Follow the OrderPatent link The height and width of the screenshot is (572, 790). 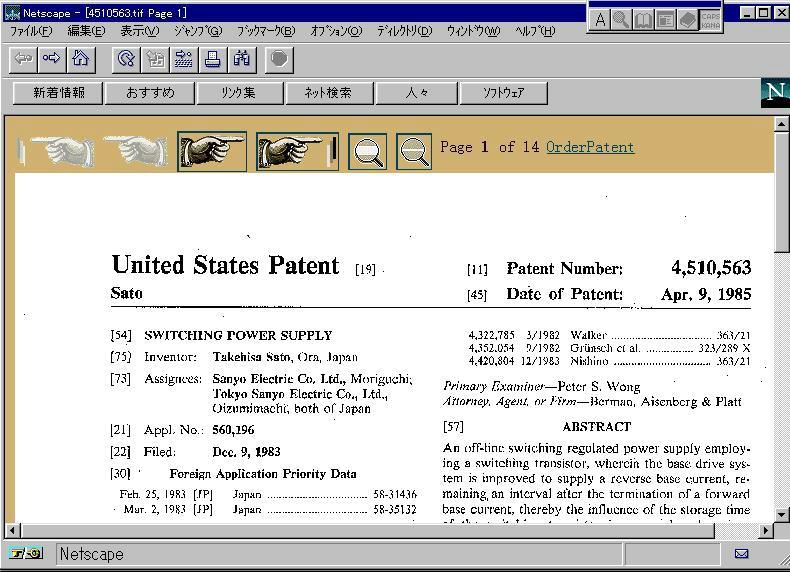click(x=590, y=147)
